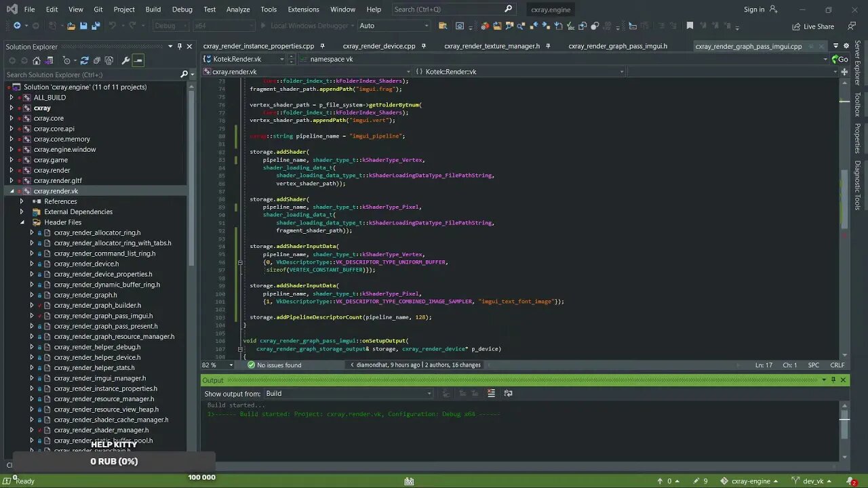Switch to cxray_render_texture_manager.h tab

492,46
